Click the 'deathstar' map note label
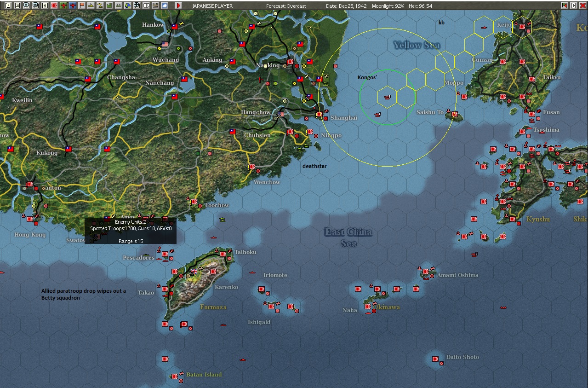This screenshot has width=588, height=388. pos(314,166)
